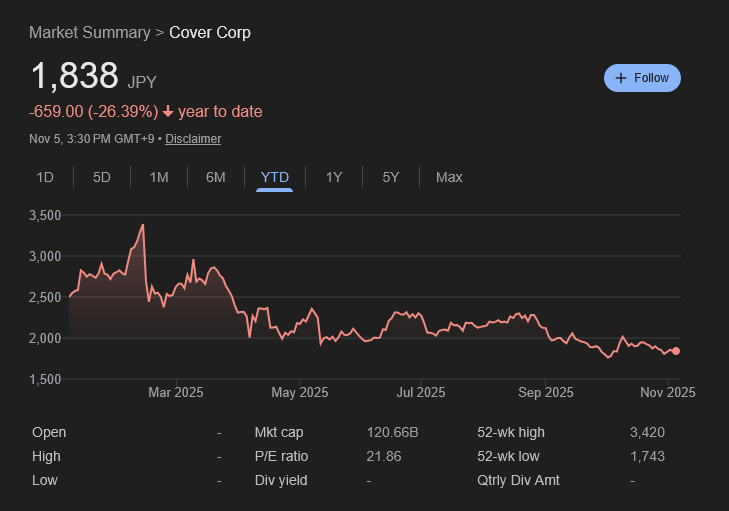Viewport: 729px width, 511px height.
Task: Click the end-point dot on the price chart
Action: click(676, 351)
